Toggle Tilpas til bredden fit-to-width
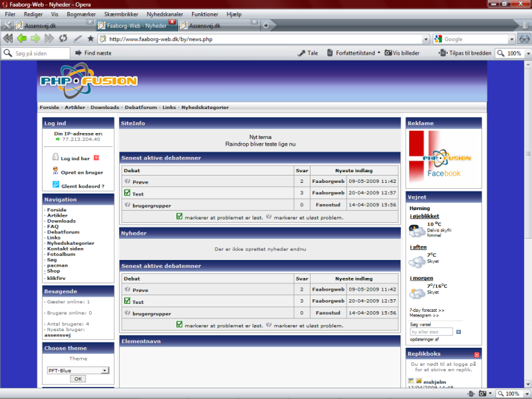The image size is (532, 399). [x=443, y=53]
